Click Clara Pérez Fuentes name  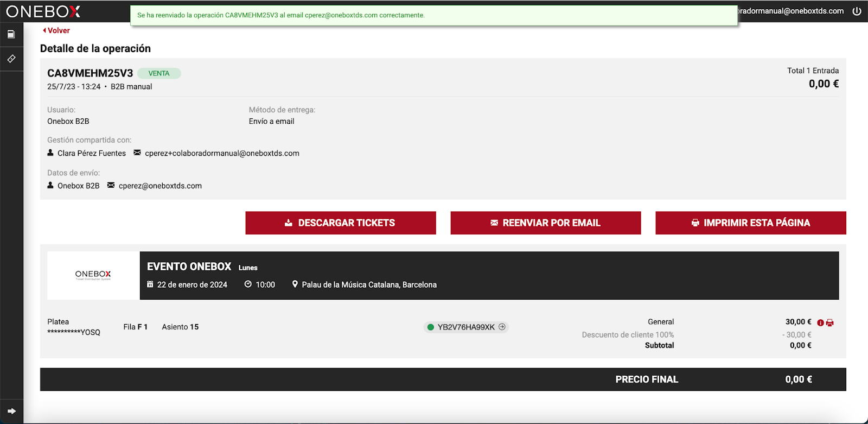coord(92,153)
